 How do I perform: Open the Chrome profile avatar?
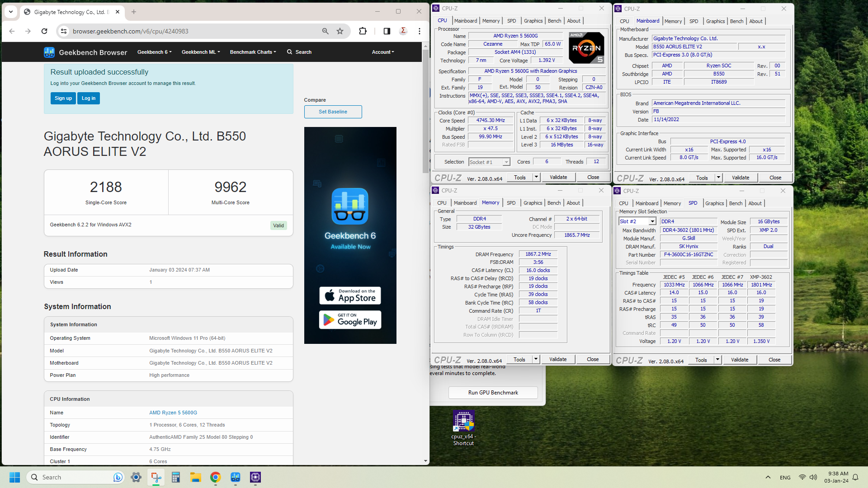point(403,31)
